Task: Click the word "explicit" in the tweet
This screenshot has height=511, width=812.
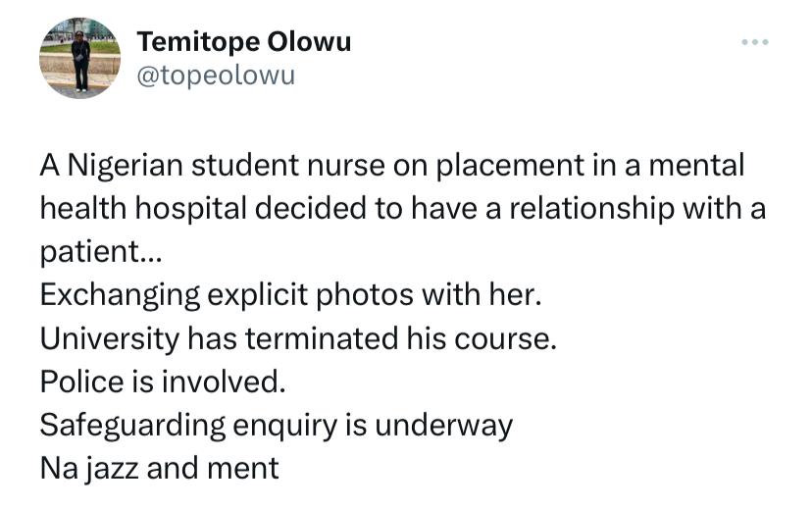Action: (258, 295)
